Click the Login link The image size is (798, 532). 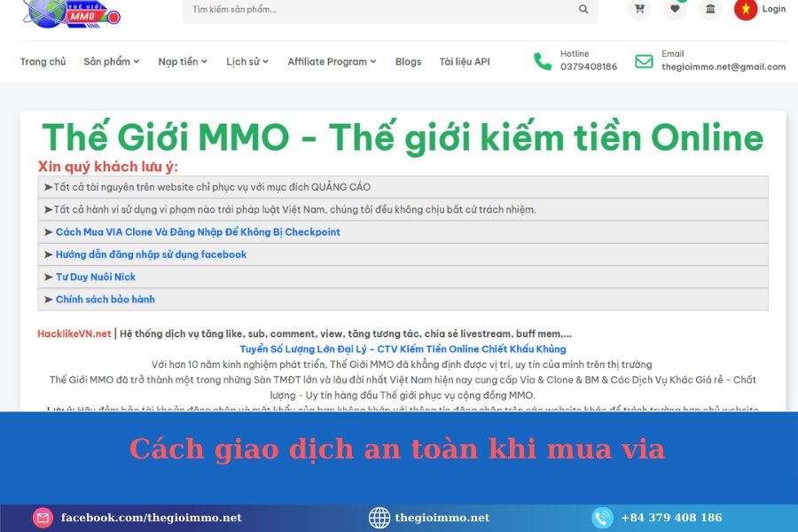point(773,9)
